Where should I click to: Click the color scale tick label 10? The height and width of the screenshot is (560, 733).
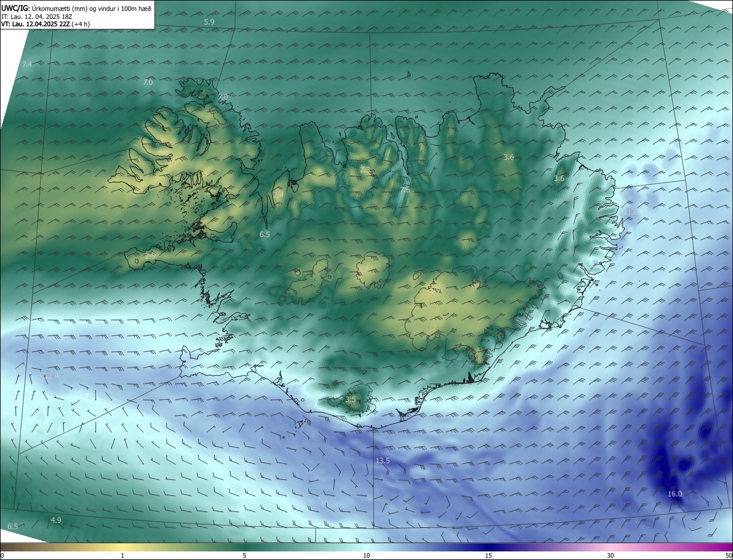(x=366, y=555)
